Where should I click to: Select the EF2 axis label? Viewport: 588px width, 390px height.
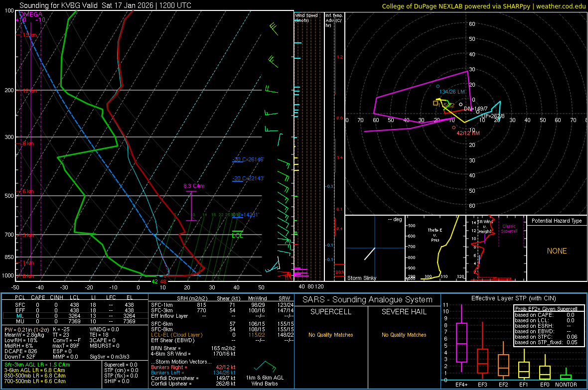503,385
